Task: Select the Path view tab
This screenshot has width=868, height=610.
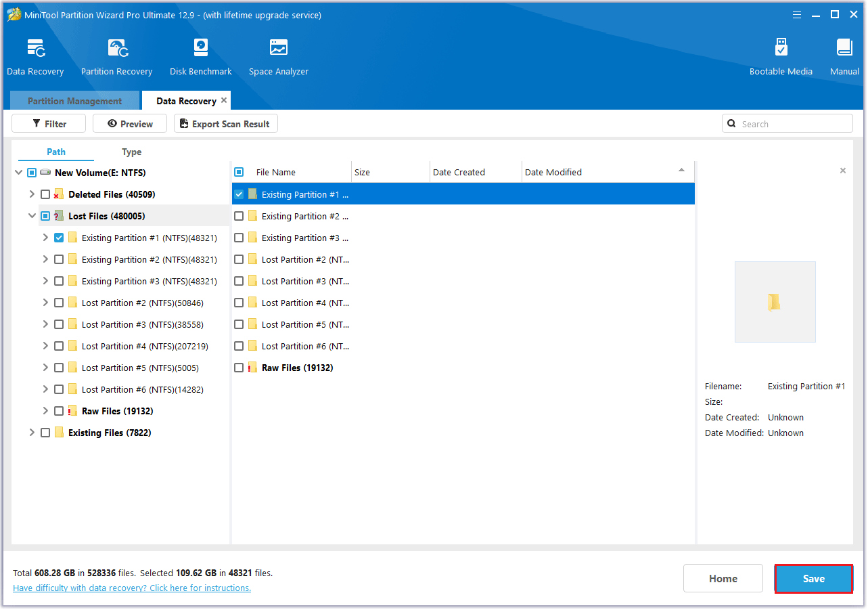Action: point(56,152)
